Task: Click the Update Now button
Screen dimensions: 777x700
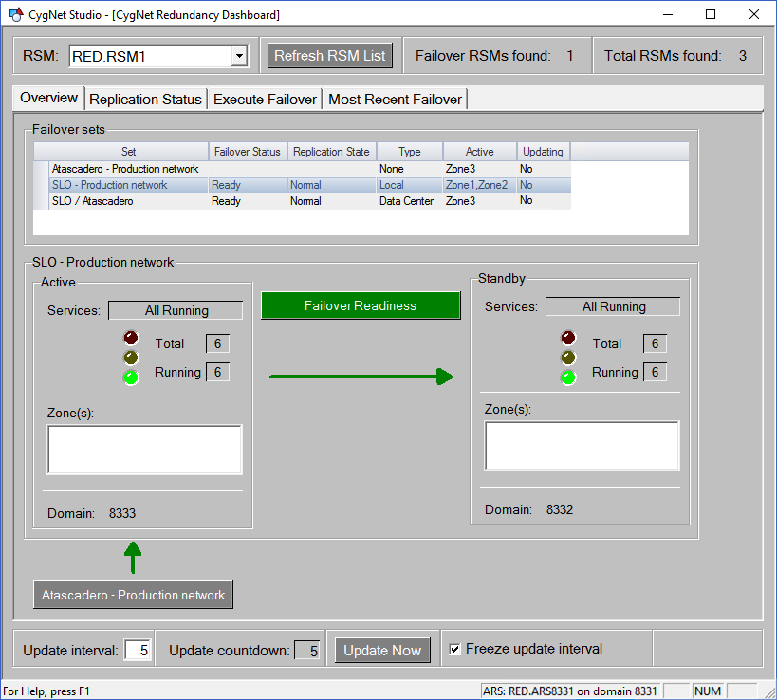Action: pyautogui.click(x=382, y=651)
